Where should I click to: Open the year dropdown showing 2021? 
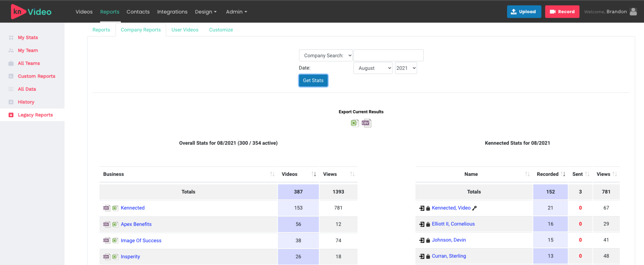pos(406,68)
